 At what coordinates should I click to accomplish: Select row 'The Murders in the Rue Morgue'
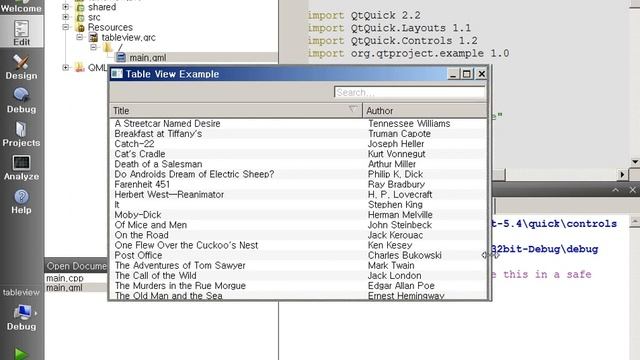(298, 286)
